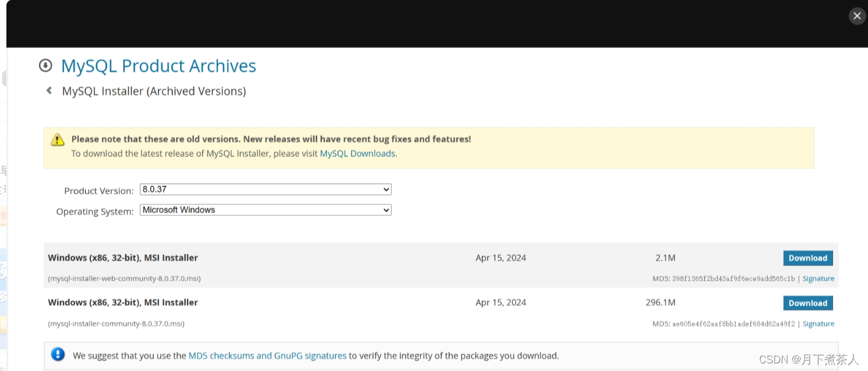Close the image overlay with the X button
Image resolution: width=868 pixels, height=371 pixels.
tap(857, 16)
